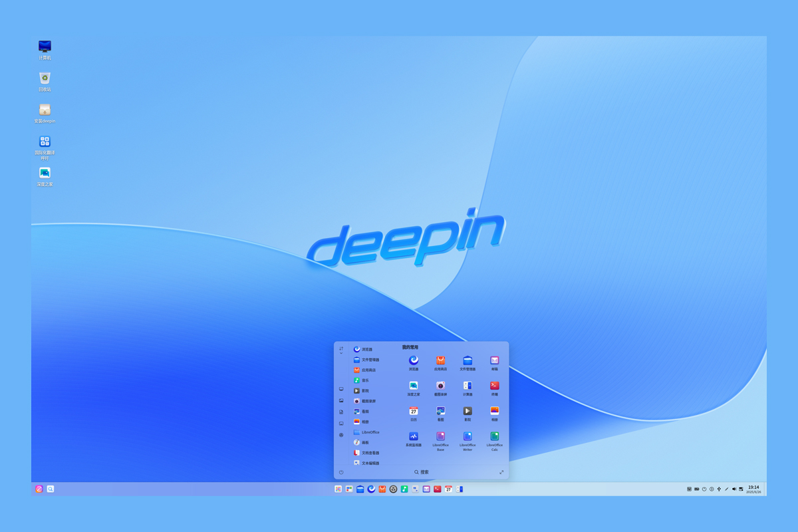The image size is (798, 532).
Task: Select the 安装deepin desktop icon
Action: coord(45,113)
